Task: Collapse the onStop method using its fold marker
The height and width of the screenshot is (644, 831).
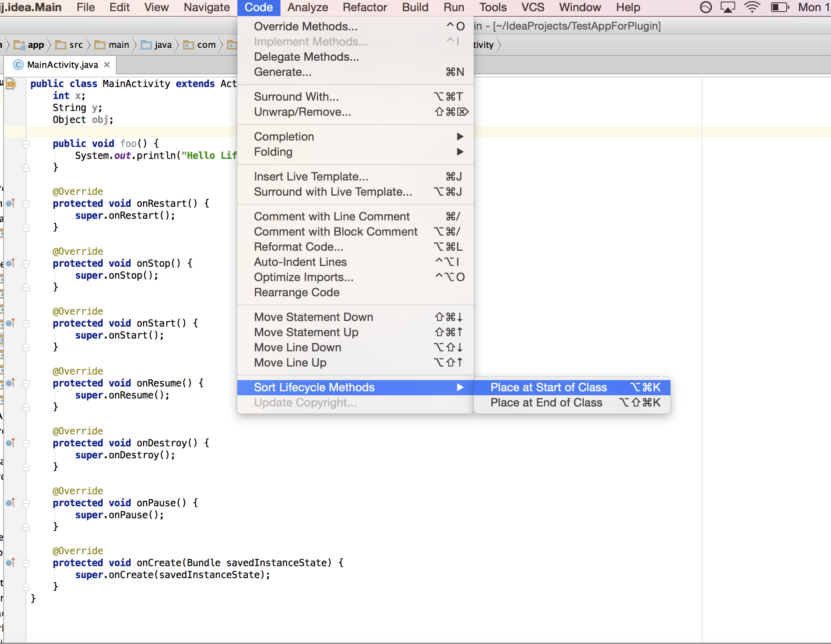Action: tap(25, 264)
